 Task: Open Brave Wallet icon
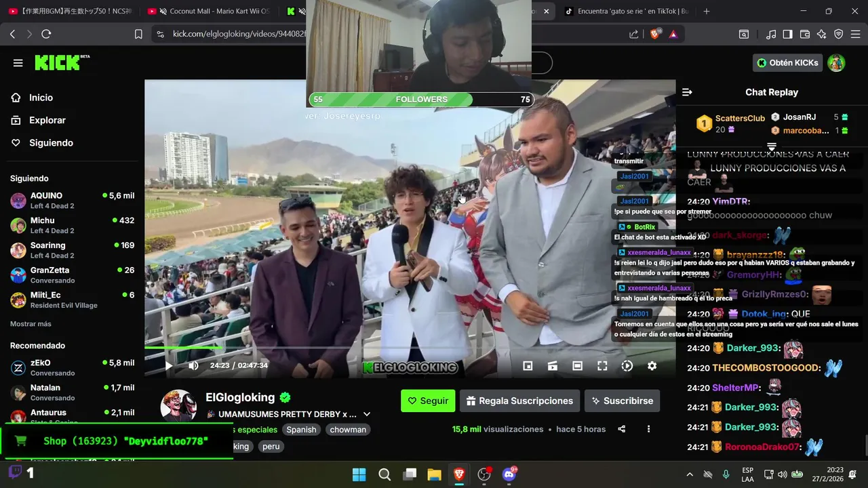[x=805, y=34]
